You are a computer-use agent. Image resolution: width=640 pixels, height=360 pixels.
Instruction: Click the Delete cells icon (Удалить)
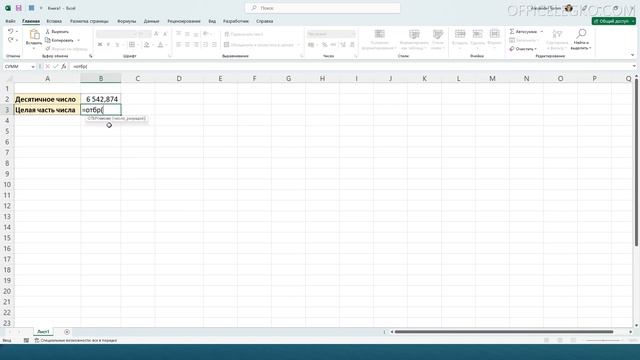coord(477,34)
